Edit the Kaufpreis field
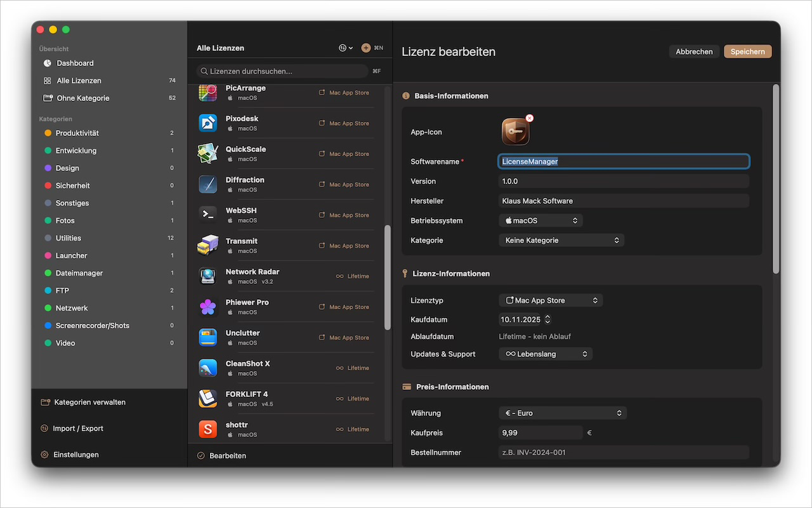The width and height of the screenshot is (812, 508). point(540,432)
